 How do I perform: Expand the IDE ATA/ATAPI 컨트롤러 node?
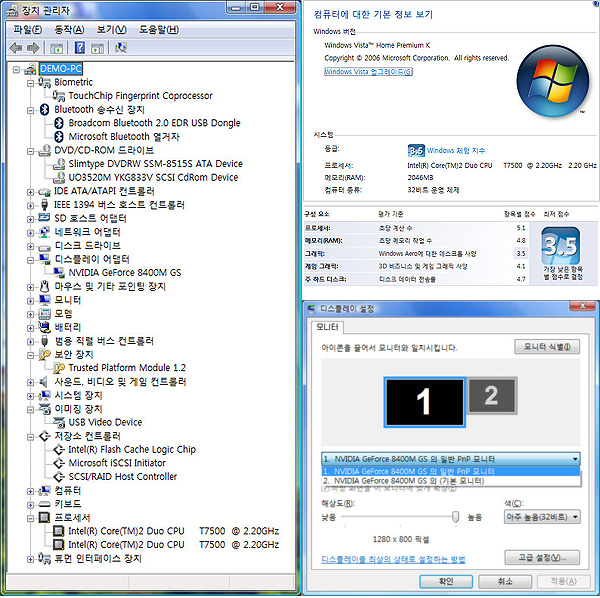[x=30, y=192]
